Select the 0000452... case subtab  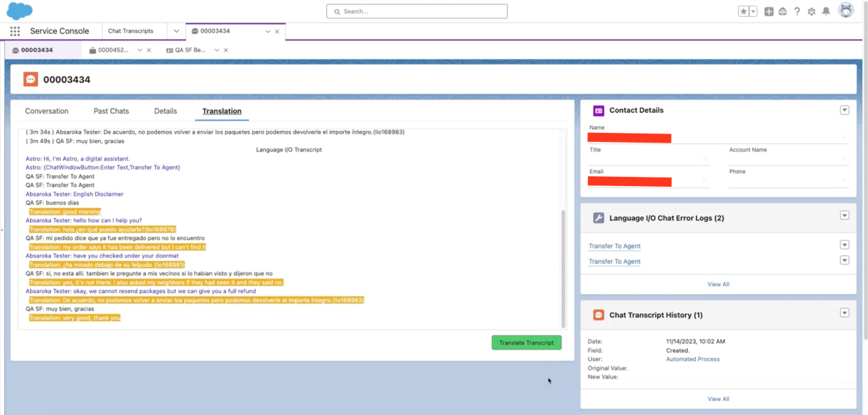click(113, 50)
